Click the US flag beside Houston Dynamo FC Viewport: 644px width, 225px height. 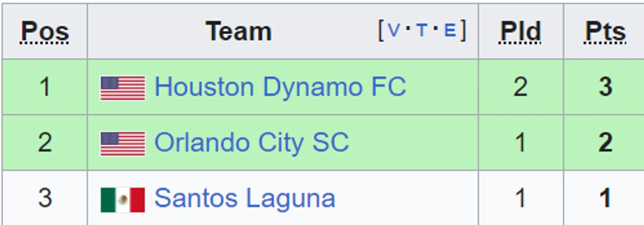coord(123,88)
